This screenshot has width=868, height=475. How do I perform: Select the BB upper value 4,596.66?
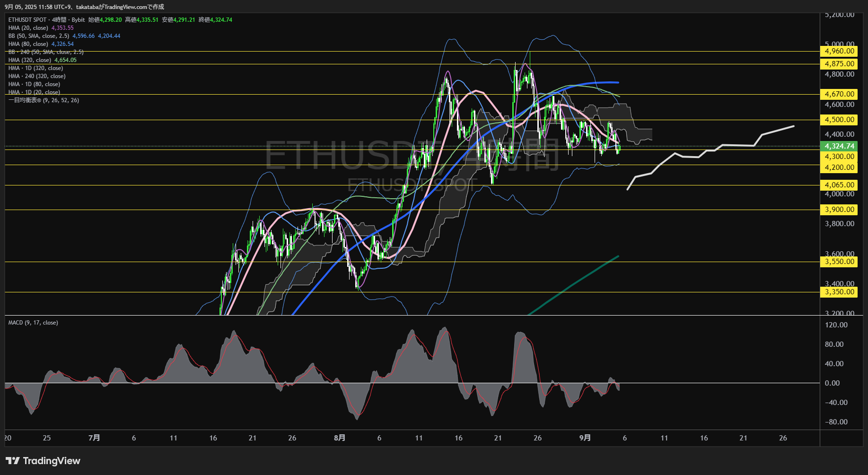point(84,36)
